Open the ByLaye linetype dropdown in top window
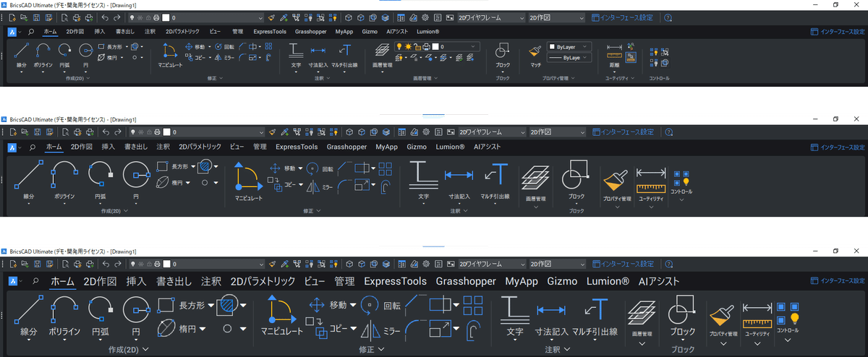The height and width of the screenshot is (357, 868). (x=569, y=56)
